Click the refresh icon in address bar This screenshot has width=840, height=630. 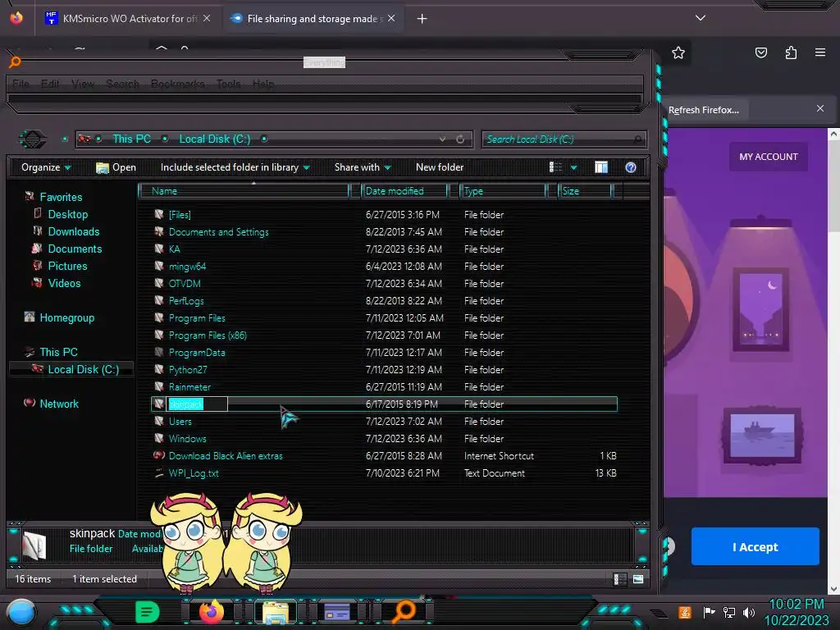pyautogui.click(x=460, y=139)
